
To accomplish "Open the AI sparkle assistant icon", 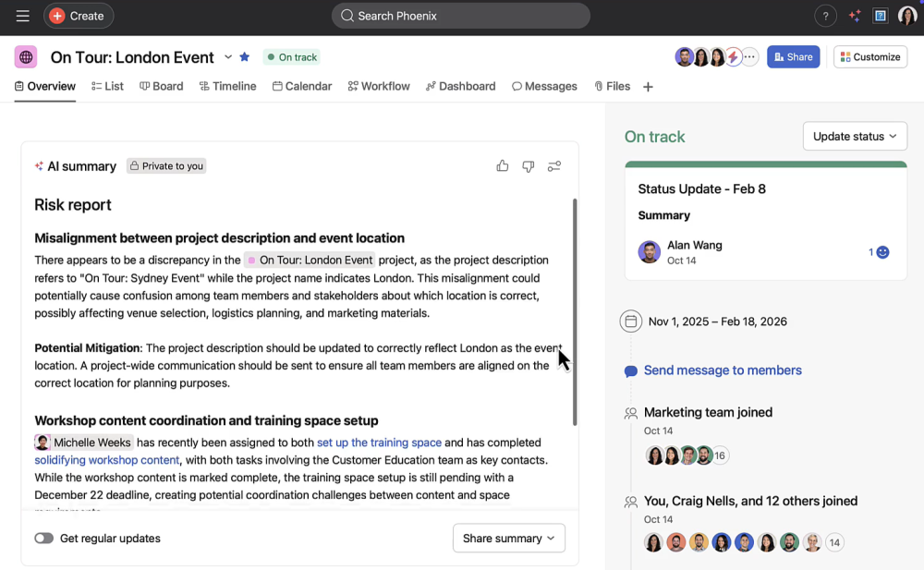I will [855, 16].
